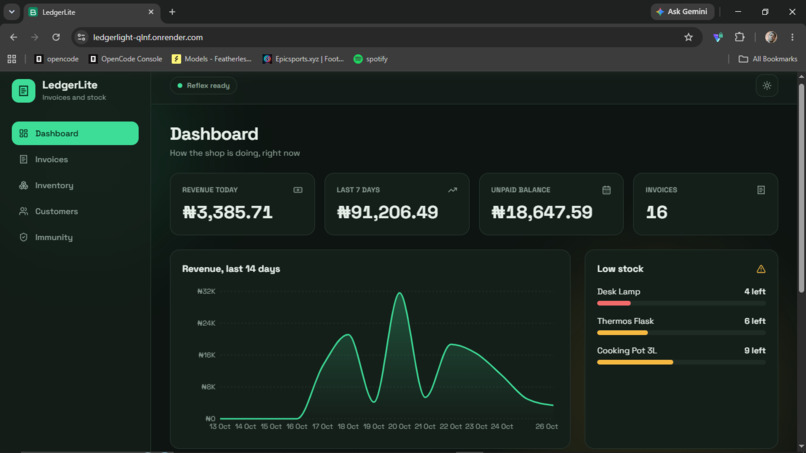
Task: Open the Chrome profile avatar
Action: click(x=771, y=37)
